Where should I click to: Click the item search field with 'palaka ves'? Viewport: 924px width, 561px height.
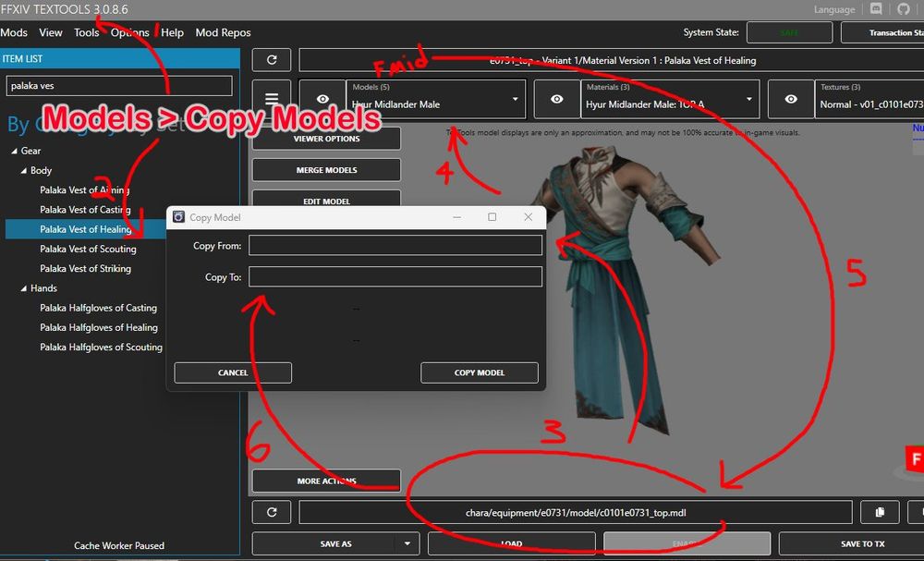point(119,85)
